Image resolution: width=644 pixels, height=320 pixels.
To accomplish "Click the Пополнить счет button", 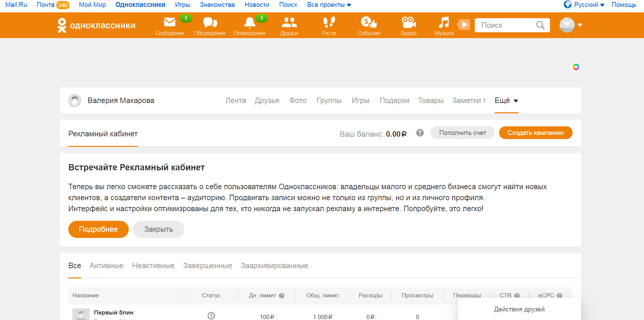I will (x=462, y=133).
